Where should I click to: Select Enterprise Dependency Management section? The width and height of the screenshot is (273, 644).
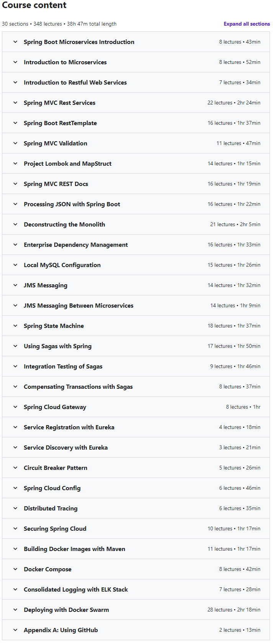(136, 245)
